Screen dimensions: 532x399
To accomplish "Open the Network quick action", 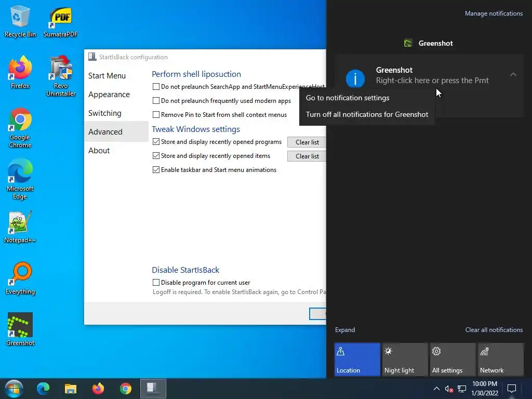I will [x=501, y=360].
